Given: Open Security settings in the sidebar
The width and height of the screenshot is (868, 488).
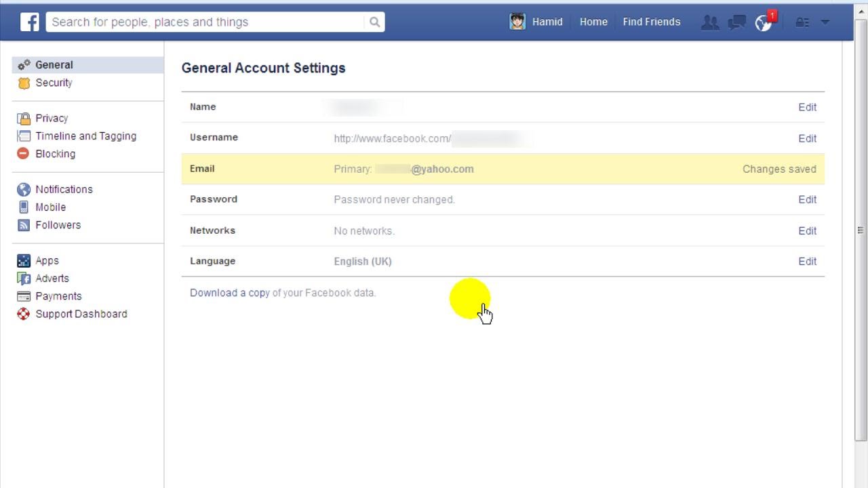Looking at the screenshot, I should click(54, 83).
